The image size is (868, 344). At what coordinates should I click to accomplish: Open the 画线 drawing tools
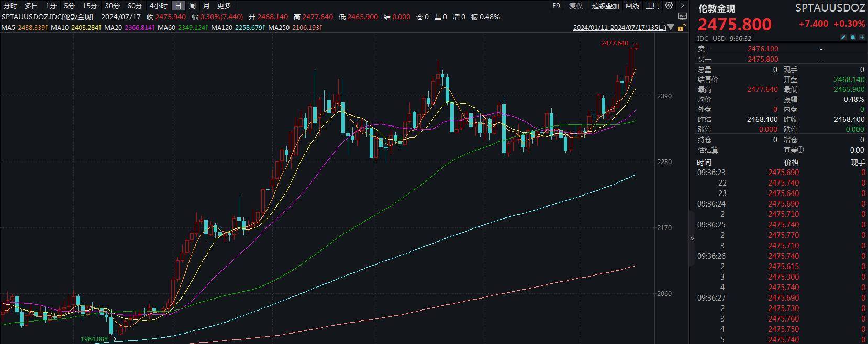[x=632, y=6]
